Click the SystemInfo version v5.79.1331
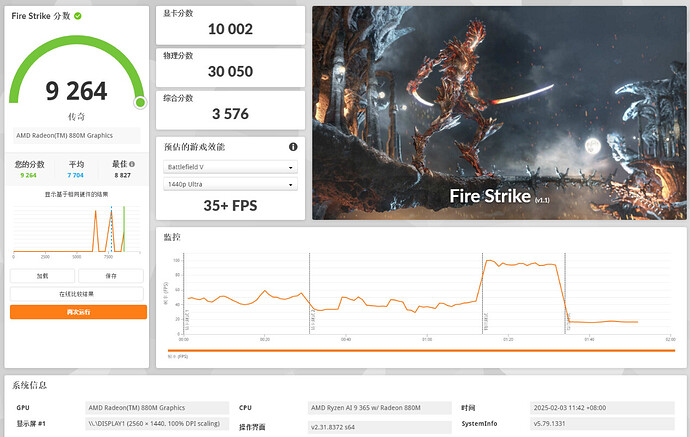Screen dimensions: 690x437 tap(602, 424)
